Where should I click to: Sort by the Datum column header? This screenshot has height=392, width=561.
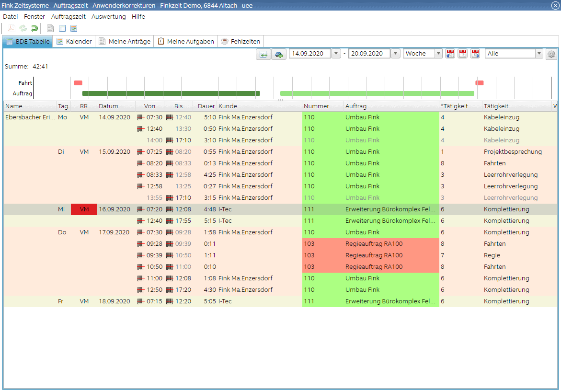point(116,106)
